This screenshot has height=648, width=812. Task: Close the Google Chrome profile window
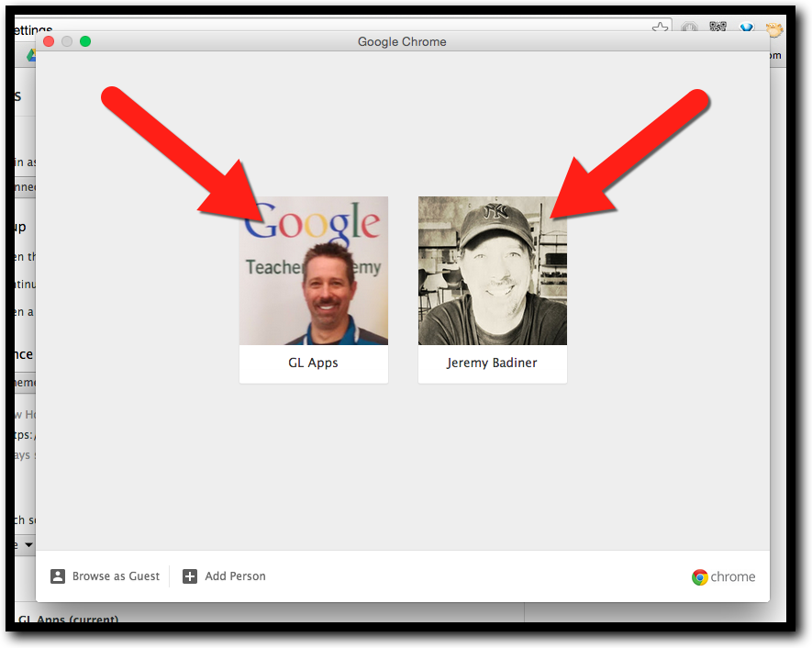[x=49, y=41]
